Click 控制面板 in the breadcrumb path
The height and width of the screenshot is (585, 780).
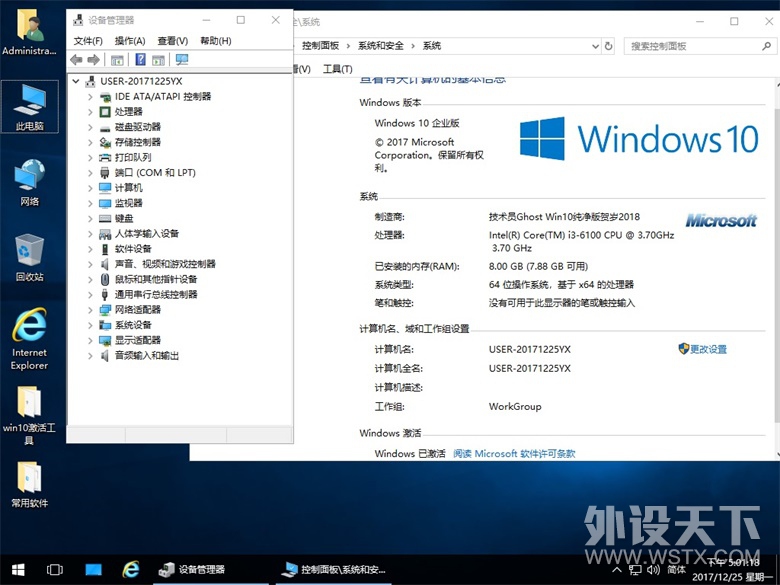coord(320,46)
